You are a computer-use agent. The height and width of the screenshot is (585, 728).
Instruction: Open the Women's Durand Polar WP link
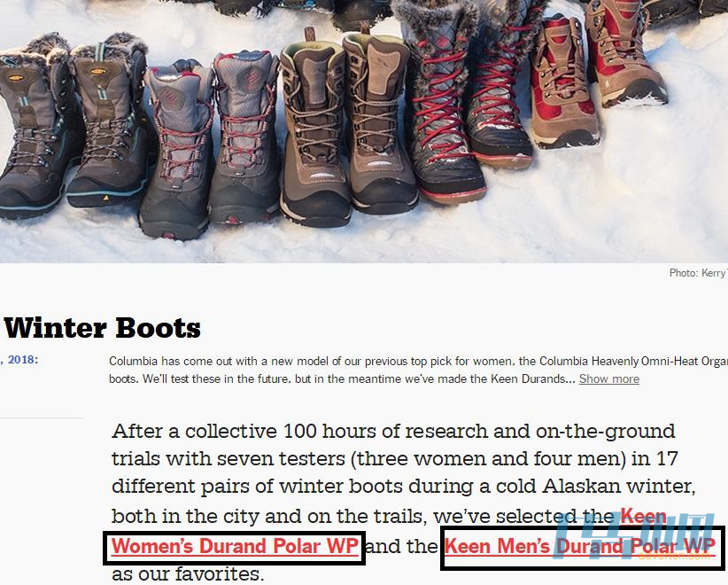[235, 546]
